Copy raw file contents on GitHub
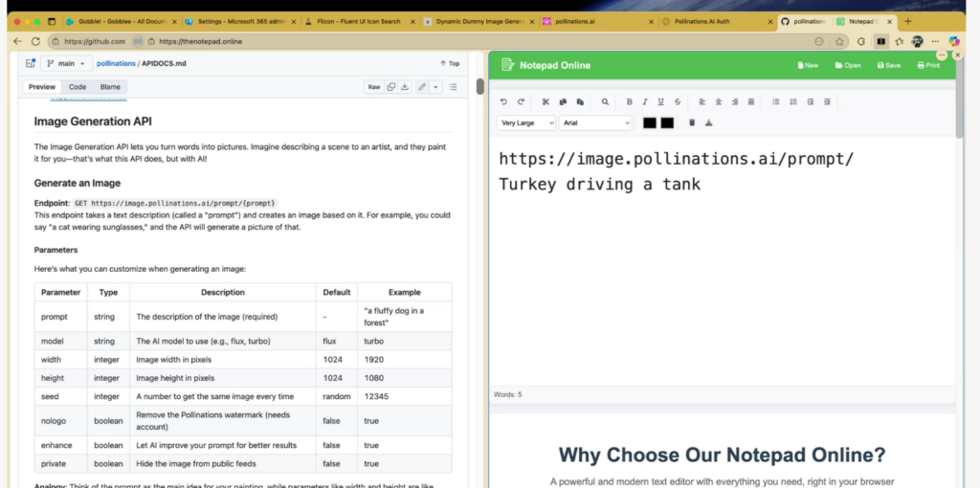 (391, 87)
